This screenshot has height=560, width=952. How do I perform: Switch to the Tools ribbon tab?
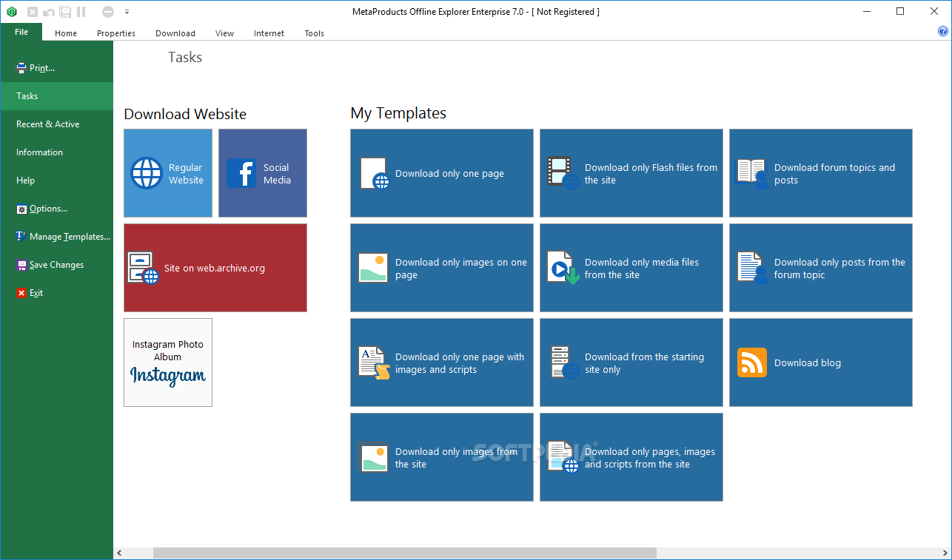click(x=315, y=33)
